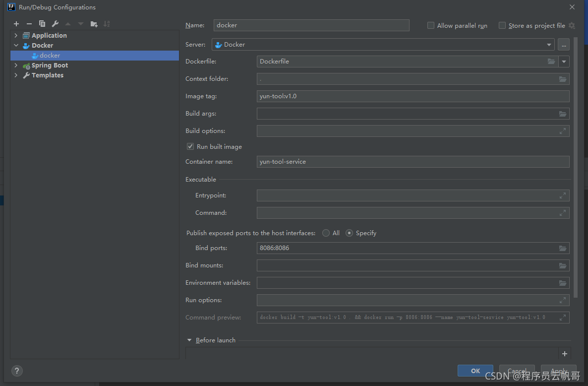This screenshot has width=588, height=386.
Task: Remove the selected configuration
Action: pos(29,24)
